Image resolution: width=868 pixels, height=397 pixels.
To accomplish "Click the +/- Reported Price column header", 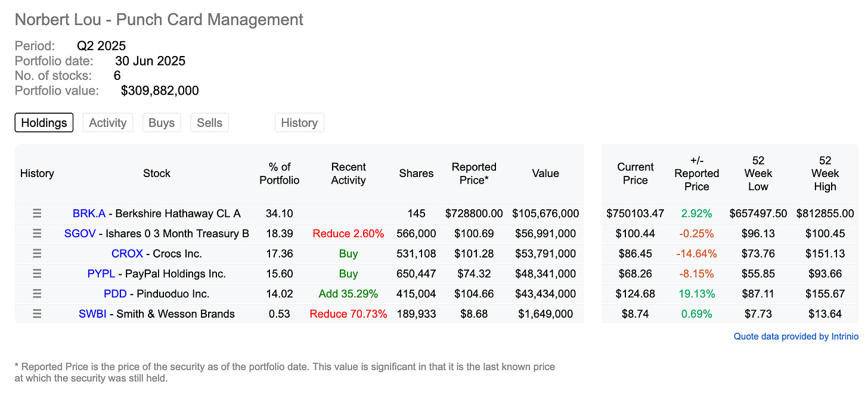I will click(697, 173).
